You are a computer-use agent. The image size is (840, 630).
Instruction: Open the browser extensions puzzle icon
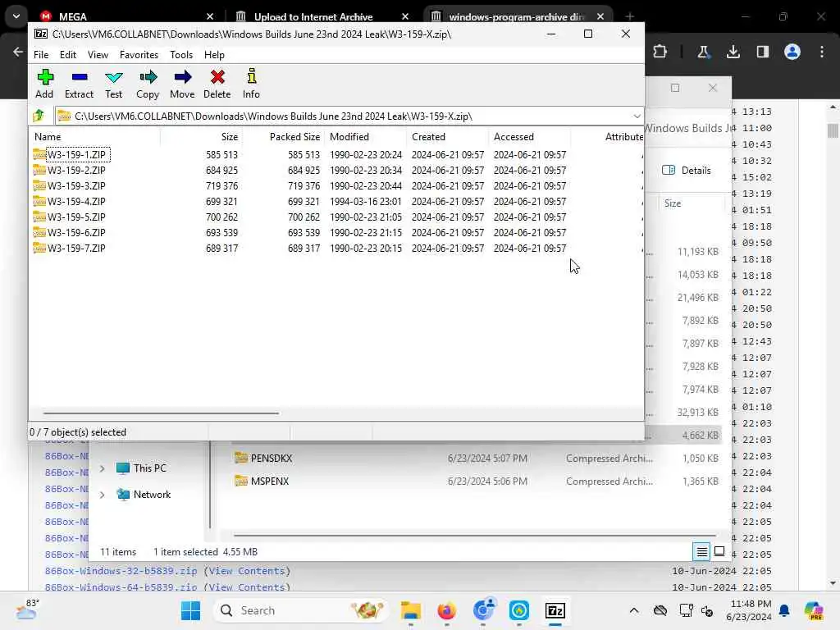pyautogui.click(x=660, y=52)
